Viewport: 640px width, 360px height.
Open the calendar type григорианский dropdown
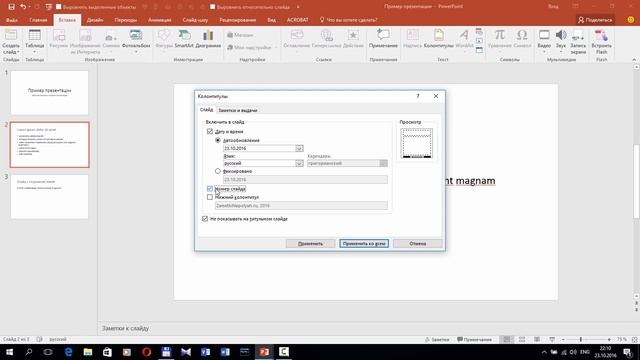point(383,163)
